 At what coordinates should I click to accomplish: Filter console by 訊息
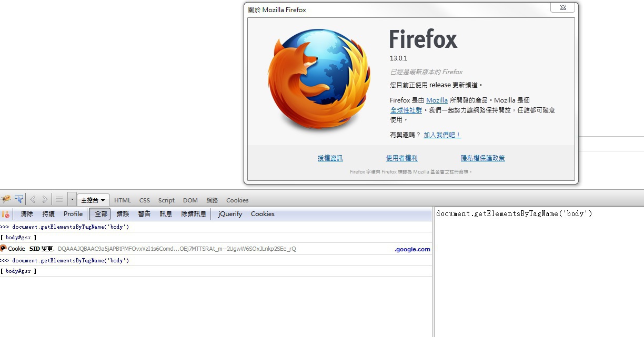pos(166,214)
